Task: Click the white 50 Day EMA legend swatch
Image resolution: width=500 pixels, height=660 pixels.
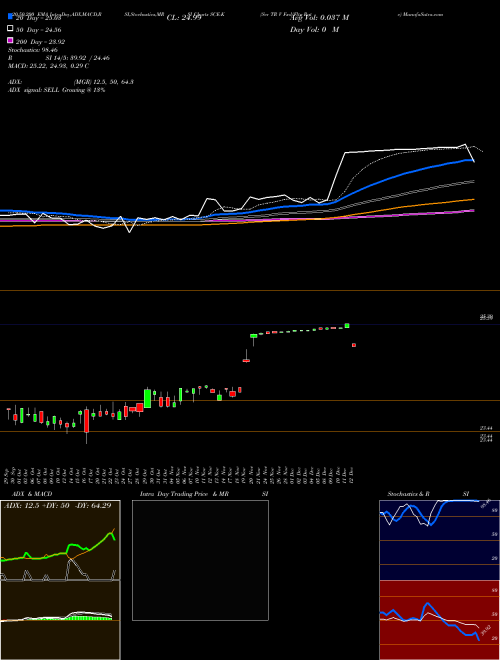Action: (10, 29)
